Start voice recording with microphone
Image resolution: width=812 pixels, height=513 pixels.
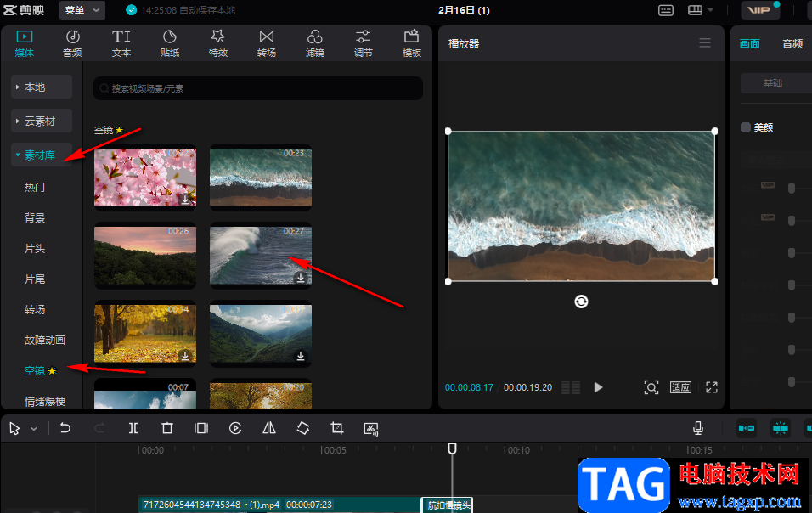(698, 427)
